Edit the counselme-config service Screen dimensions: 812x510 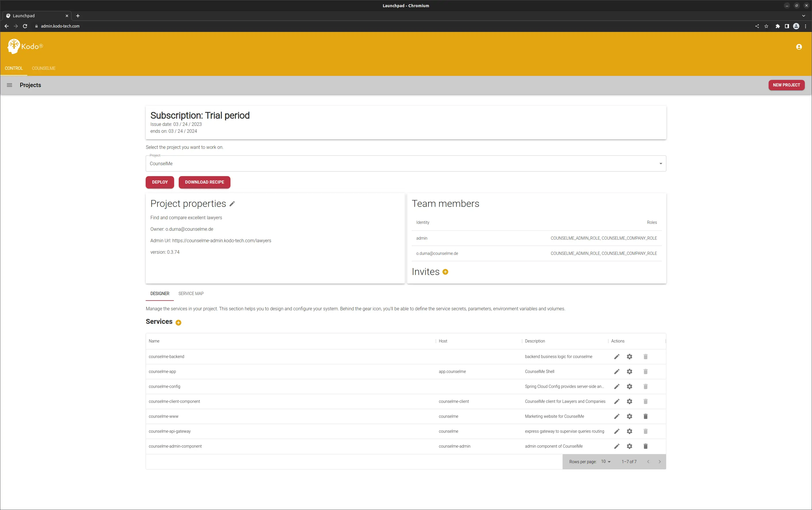616,386
